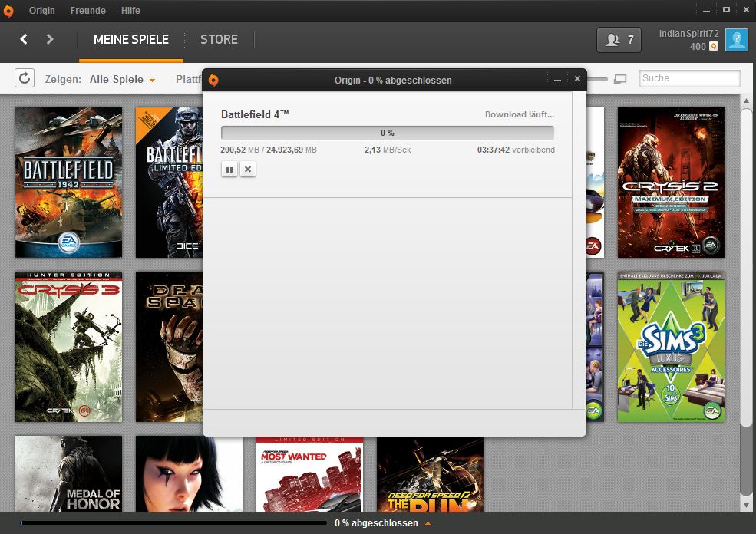Select the Crysis 3 Hunter Edition cover
Image resolution: width=756 pixels, height=534 pixels.
tap(68, 347)
